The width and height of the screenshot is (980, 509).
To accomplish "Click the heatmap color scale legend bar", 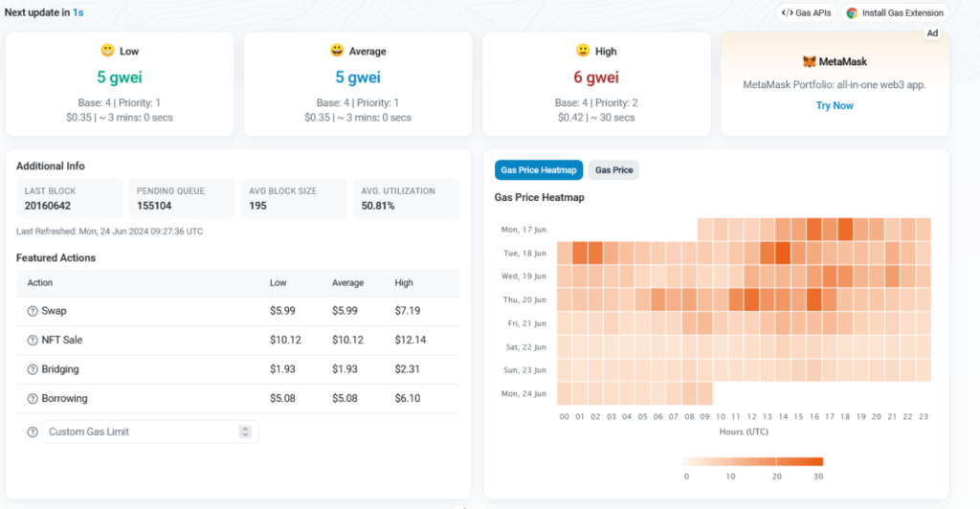I will pos(753,461).
